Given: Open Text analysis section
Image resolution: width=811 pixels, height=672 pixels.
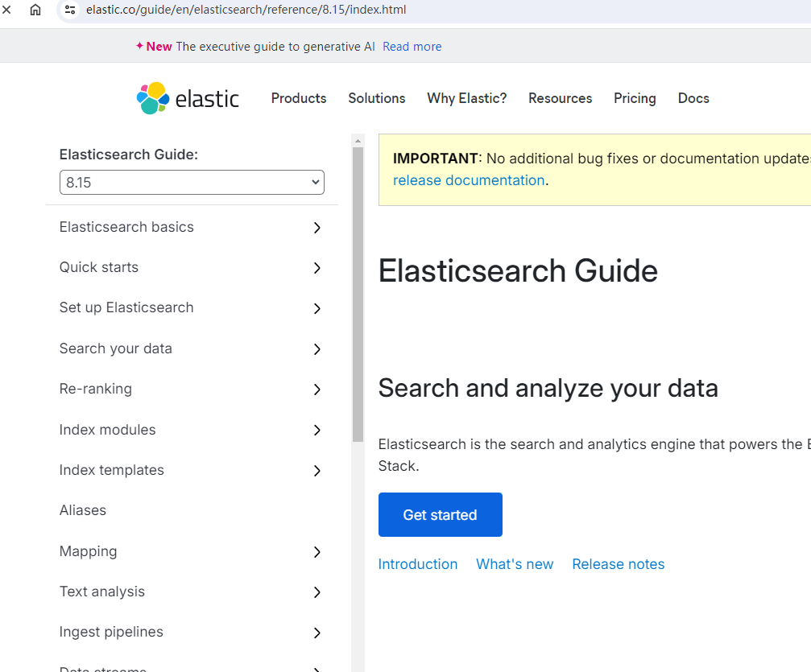Looking at the screenshot, I should pos(102,592).
